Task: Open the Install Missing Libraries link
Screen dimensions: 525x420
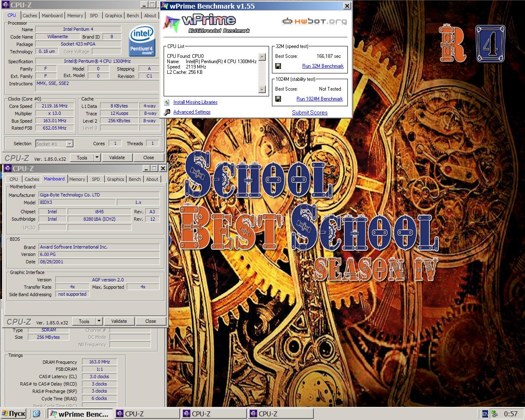Action: tap(195, 102)
